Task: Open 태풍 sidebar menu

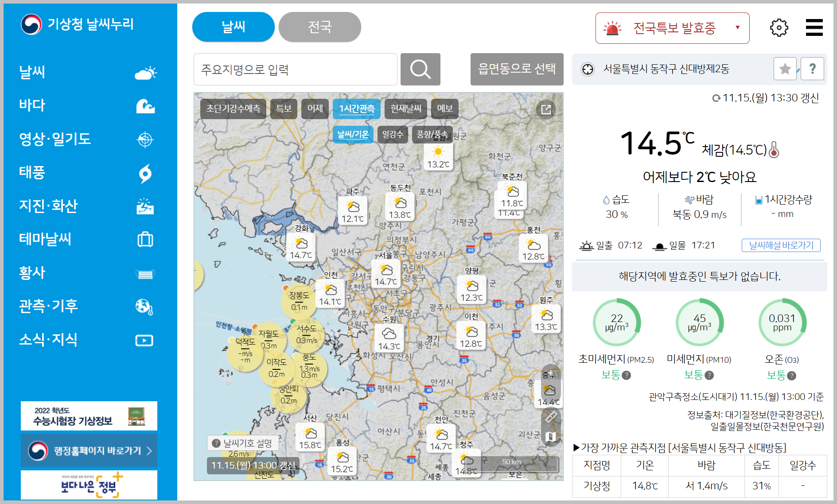Action: [89, 172]
